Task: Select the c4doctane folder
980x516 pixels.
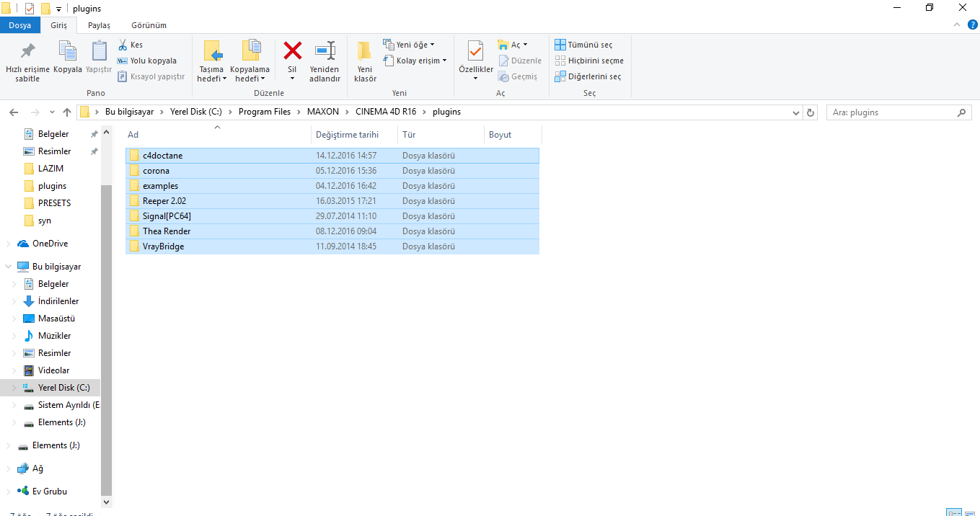Action: (x=332, y=156)
